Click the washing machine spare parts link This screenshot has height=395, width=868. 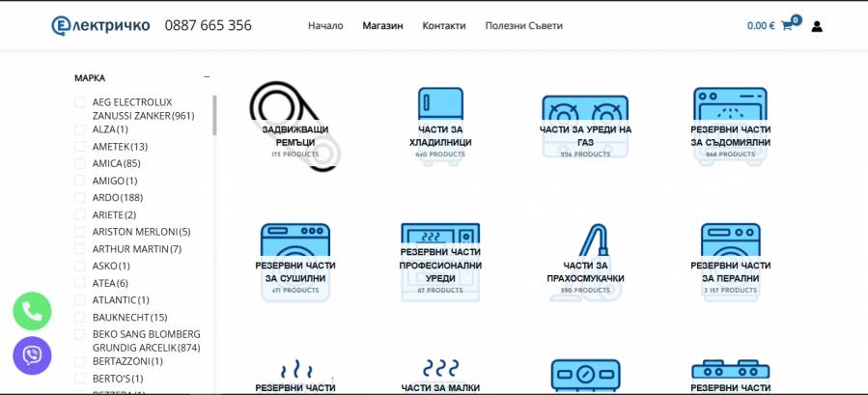[730, 271]
